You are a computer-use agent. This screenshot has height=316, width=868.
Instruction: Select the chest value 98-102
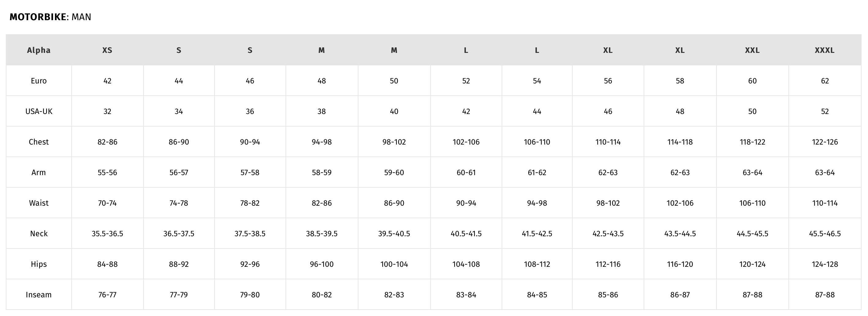(394, 142)
